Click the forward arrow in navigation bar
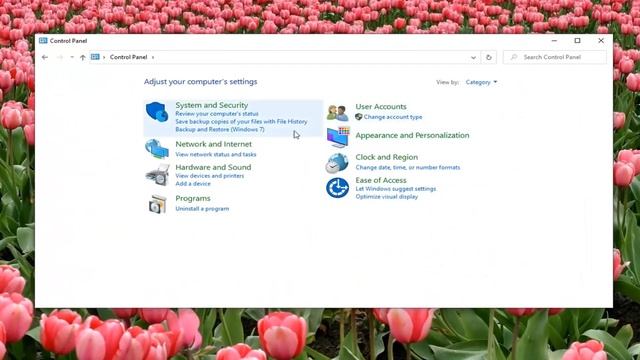Viewport: 640px width, 360px height. click(60, 57)
